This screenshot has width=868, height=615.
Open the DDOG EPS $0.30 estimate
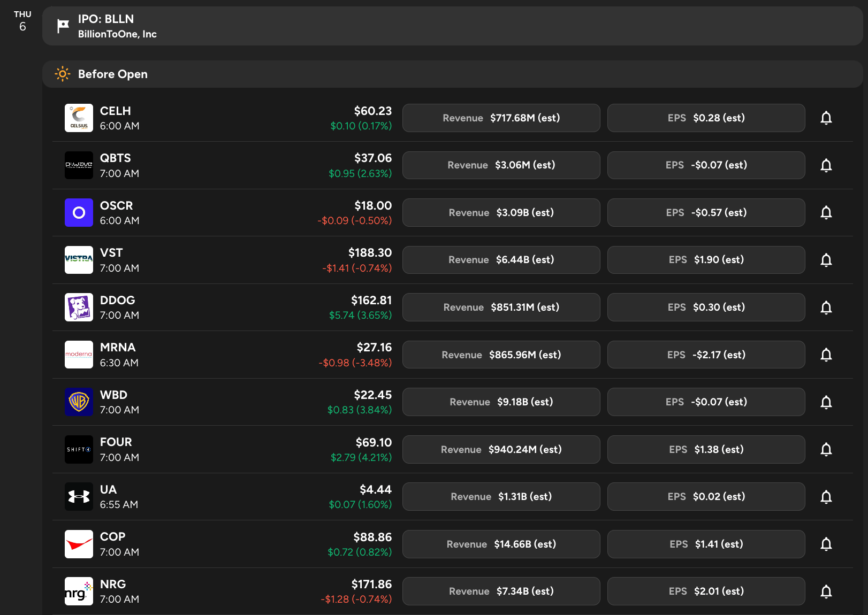706,307
